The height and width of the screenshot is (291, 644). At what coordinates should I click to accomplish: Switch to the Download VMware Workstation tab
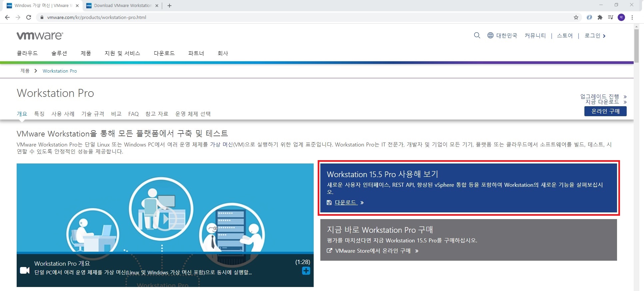click(123, 6)
